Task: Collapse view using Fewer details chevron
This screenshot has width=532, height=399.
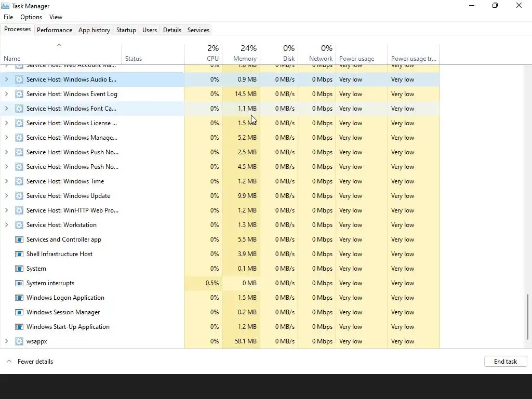Action: point(9,362)
